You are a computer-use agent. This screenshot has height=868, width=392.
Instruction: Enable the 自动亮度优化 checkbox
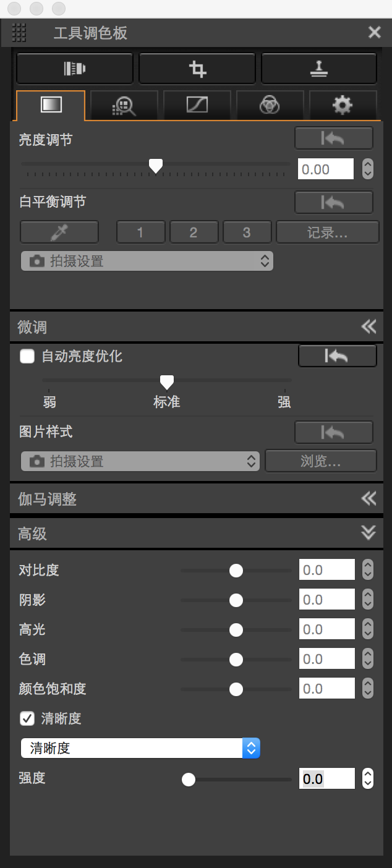(x=27, y=356)
